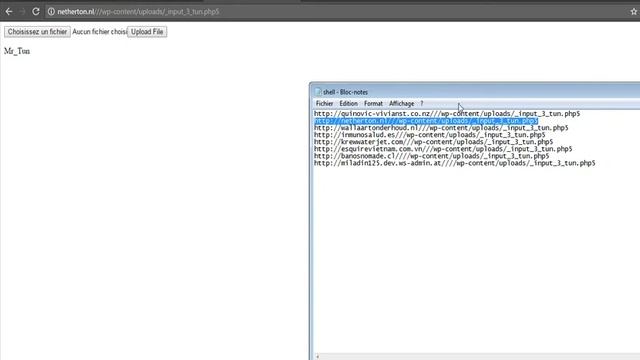Click the inmunosalud.es URL line
The width and height of the screenshot is (640, 360).
(x=429, y=135)
